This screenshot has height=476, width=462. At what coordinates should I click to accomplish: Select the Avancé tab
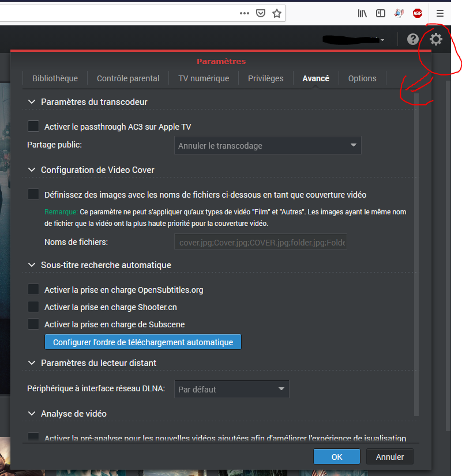[315, 78]
